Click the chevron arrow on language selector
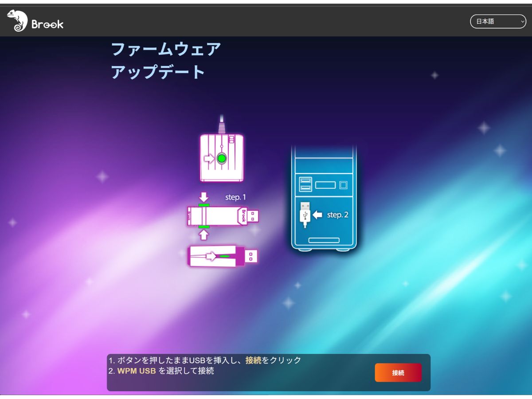The width and height of the screenshot is (532, 399). [x=522, y=21]
